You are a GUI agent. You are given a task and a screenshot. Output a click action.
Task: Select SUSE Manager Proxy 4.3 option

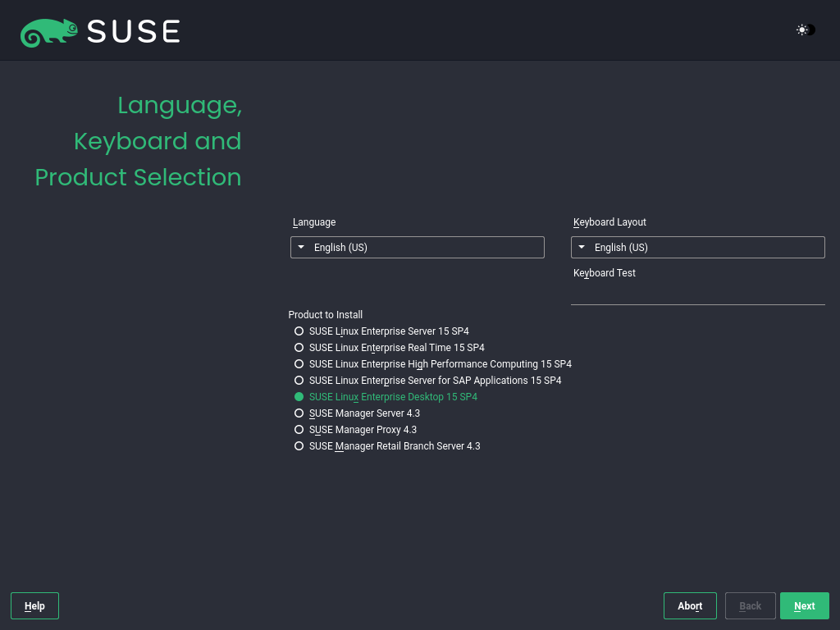(x=299, y=430)
